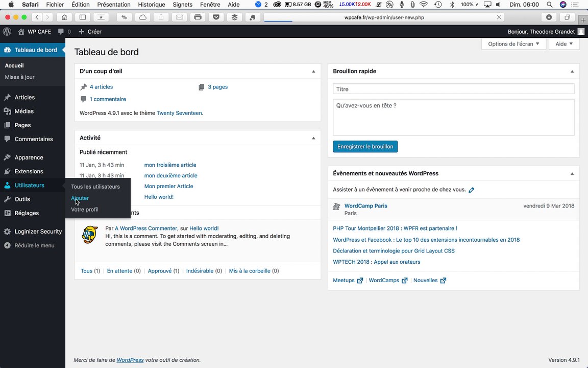Click Safari downloads icon
Viewport: 588px width, 368px height.
coord(549,17)
